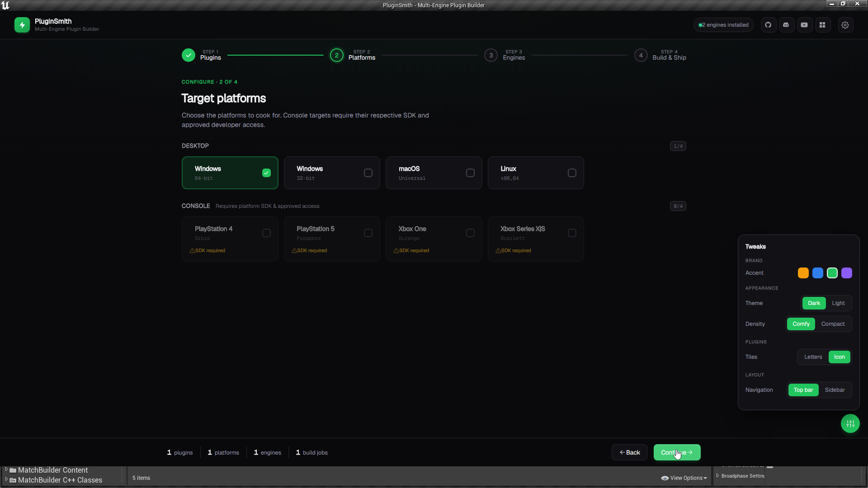Click the Step 3 Engines number circle
Screen dimensions: 868x488
click(x=491, y=55)
